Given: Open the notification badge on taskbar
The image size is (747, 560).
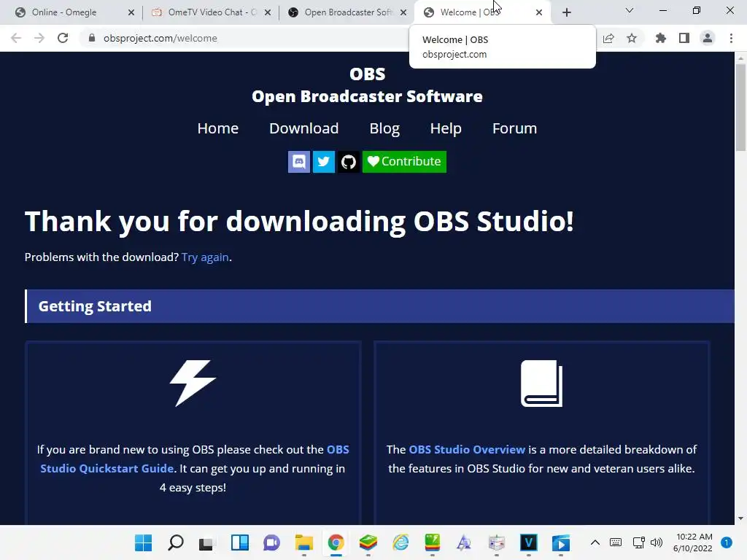Looking at the screenshot, I should (x=727, y=542).
